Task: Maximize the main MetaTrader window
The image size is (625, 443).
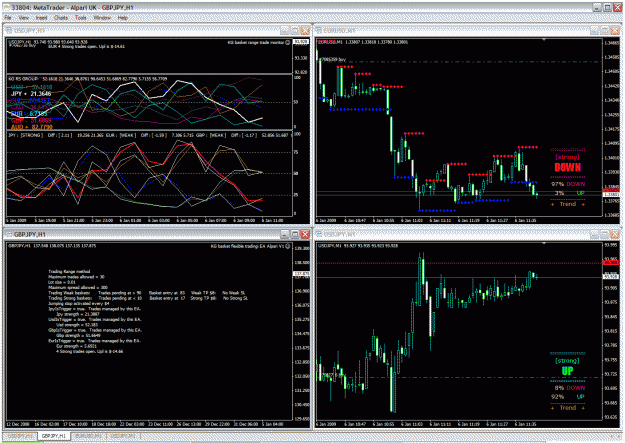Action: pyautogui.click(x=607, y=7)
